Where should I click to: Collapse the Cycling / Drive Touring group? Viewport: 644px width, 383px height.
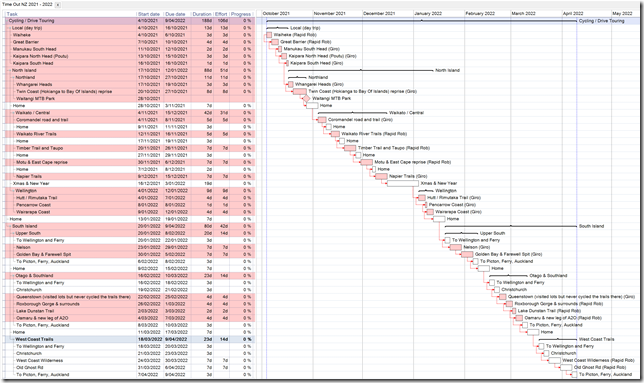(7, 21)
